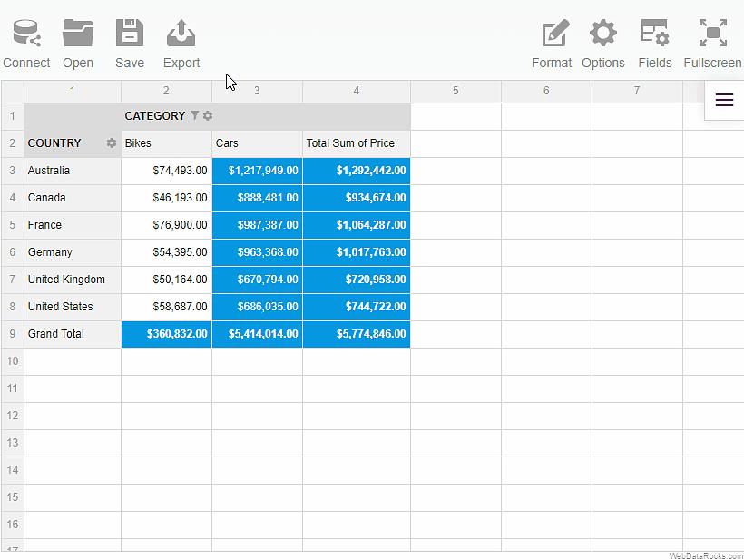Screen dimensions: 744x560
Task: Click the Total Sum of Price header
Action: pos(356,143)
